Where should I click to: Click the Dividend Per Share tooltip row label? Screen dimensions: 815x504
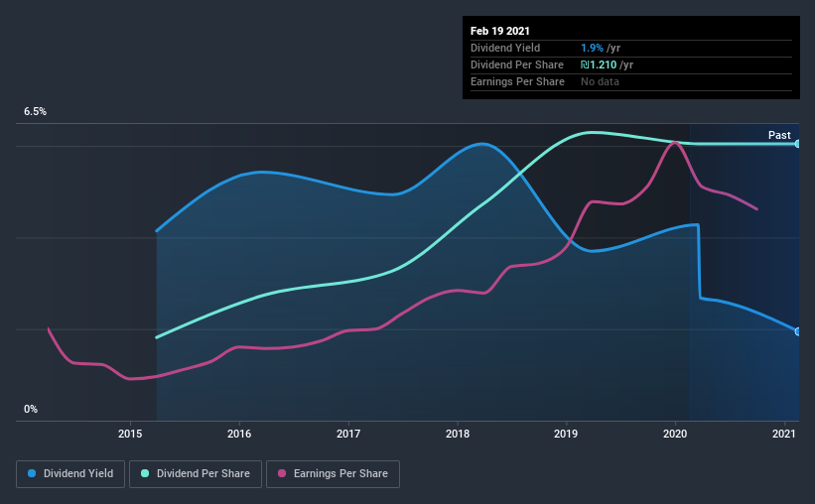[x=517, y=64]
